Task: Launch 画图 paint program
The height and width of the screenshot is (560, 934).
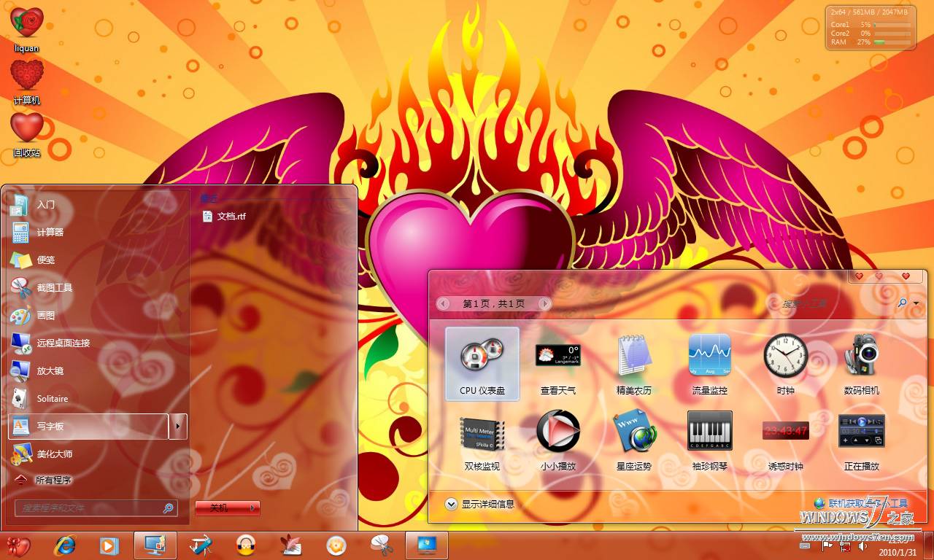Action: tap(97, 316)
